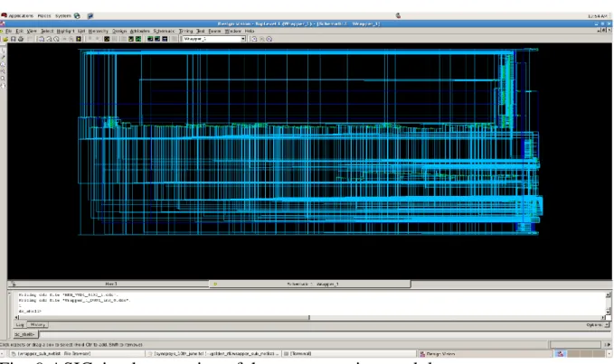Open the Edit menu

[19, 31]
